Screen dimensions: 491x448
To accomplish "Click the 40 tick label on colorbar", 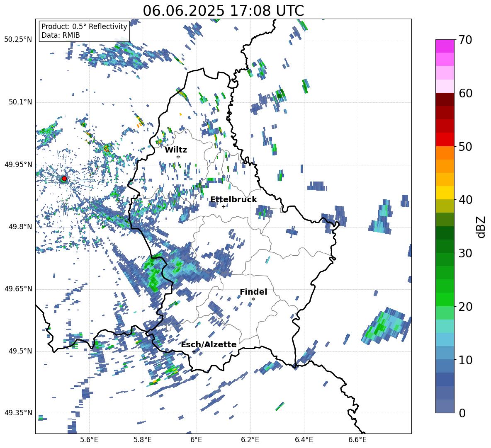I will 465,200.
